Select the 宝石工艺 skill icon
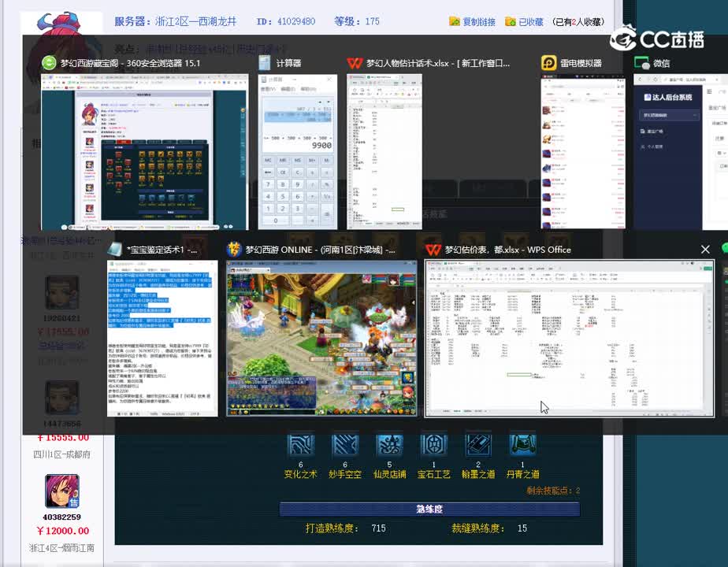 (433, 444)
